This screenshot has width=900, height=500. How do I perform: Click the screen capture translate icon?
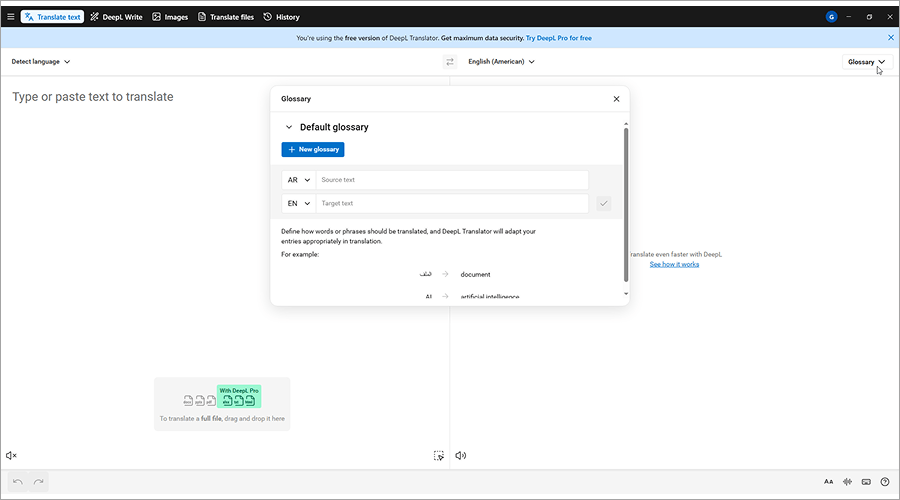click(x=439, y=455)
